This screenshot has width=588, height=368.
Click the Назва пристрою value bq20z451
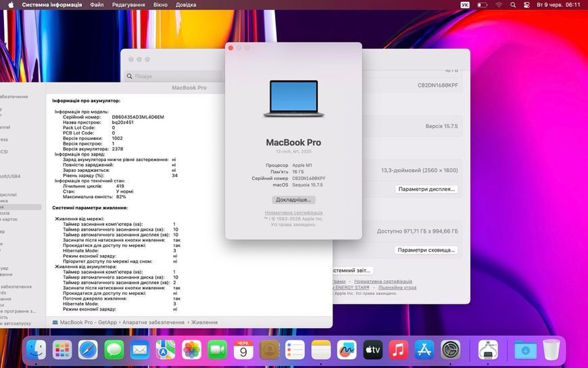(122, 122)
